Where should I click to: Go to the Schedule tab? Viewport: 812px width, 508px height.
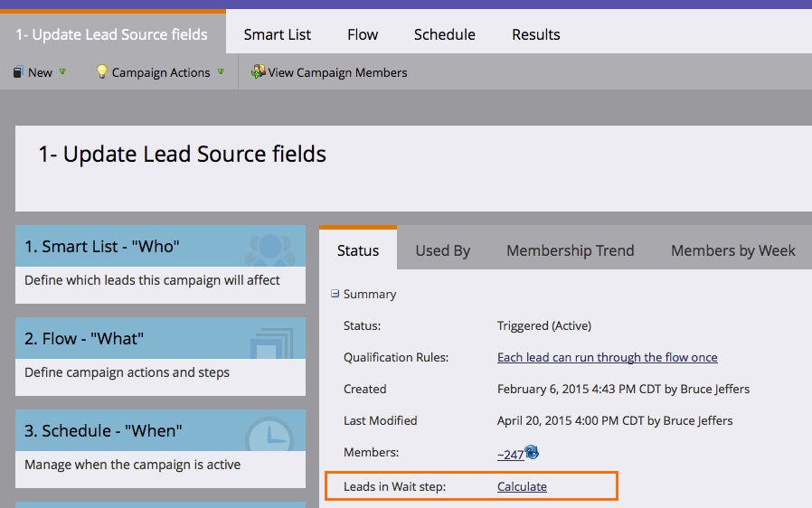(x=444, y=34)
